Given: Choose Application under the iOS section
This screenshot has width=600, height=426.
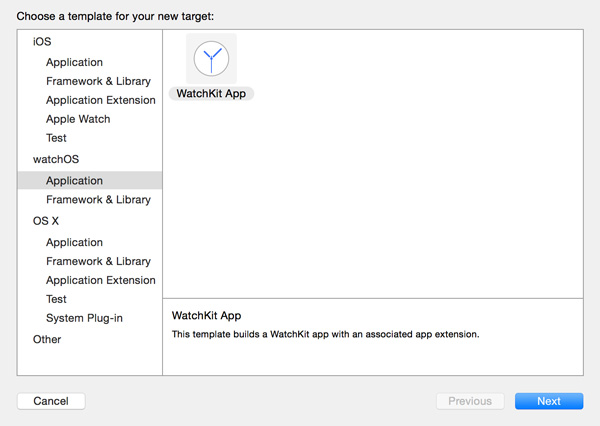Looking at the screenshot, I should (x=74, y=62).
